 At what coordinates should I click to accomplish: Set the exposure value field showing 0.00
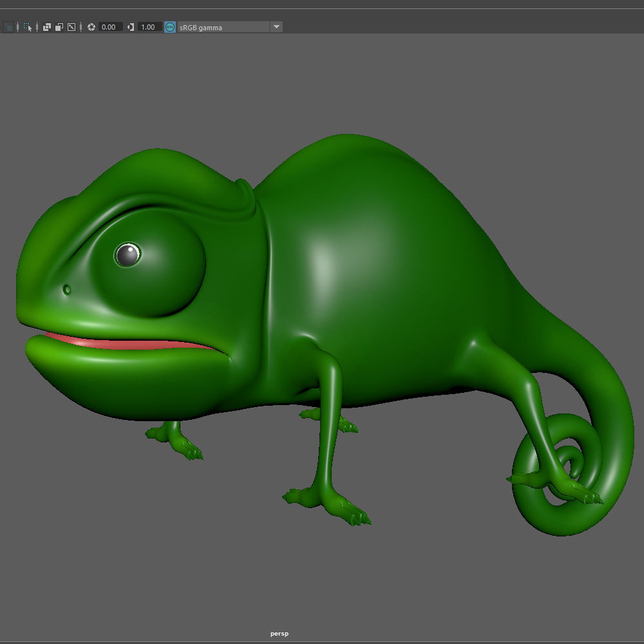click(x=110, y=27)
